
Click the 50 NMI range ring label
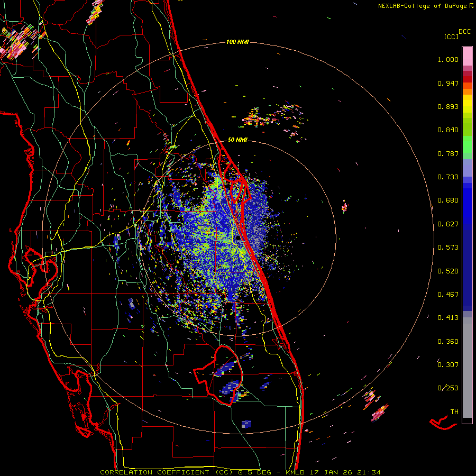point(237,140)
